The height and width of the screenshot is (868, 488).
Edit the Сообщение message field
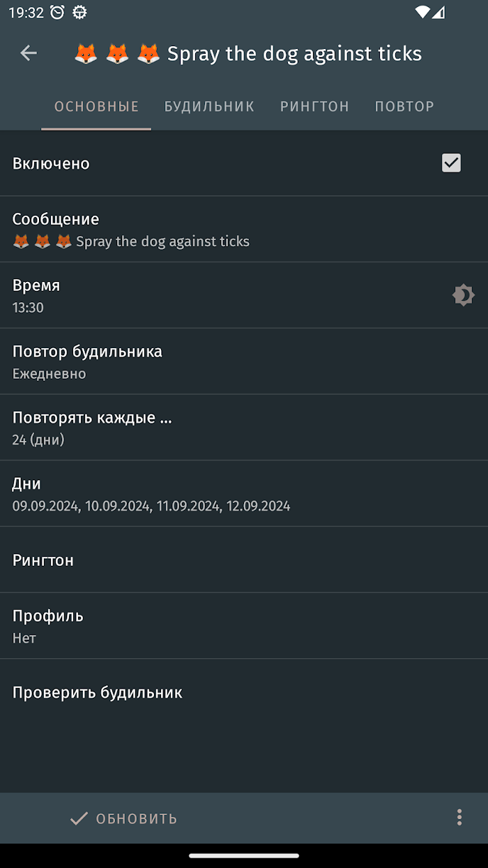pos(244,229)
